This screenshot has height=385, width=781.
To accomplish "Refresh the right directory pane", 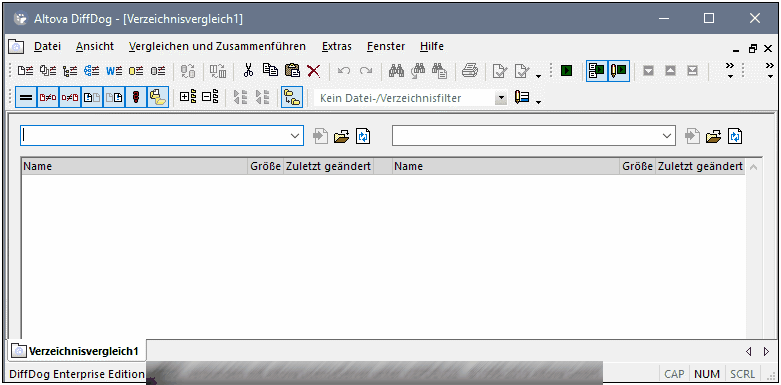I will tap(736, 136).
